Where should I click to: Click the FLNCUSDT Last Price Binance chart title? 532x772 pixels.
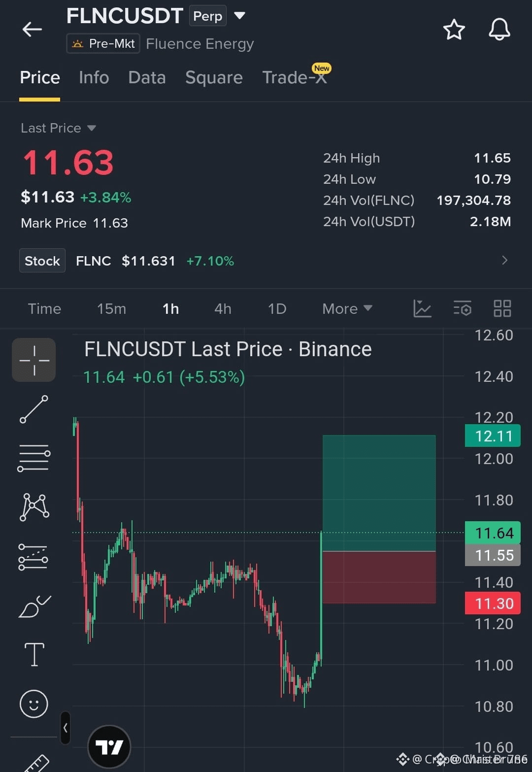[228, 349]
